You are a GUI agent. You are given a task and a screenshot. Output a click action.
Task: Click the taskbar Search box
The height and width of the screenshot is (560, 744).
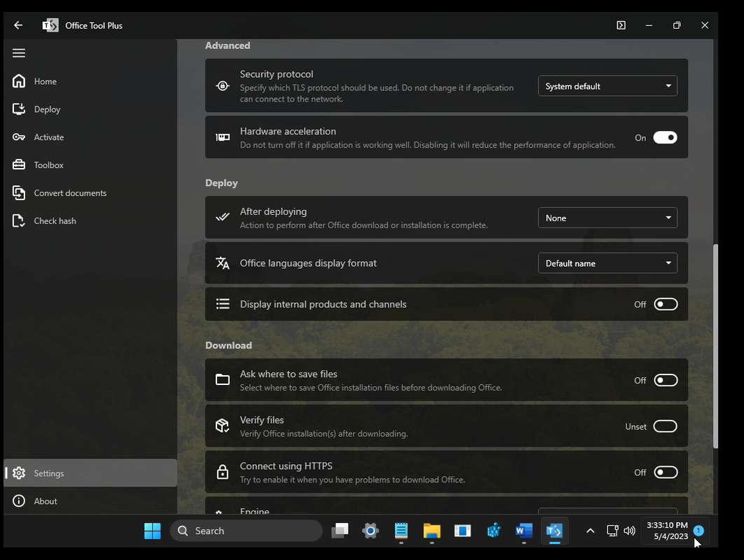(x=247, y=531)
